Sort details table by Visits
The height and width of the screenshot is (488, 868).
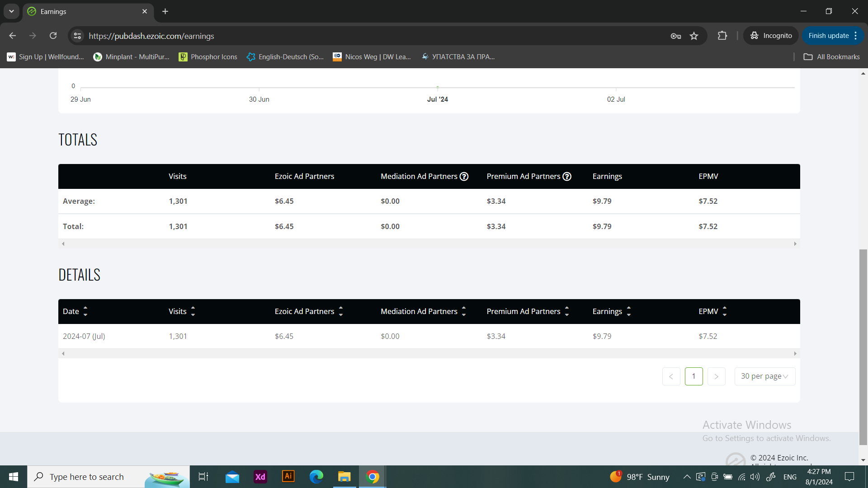click(x=193, y=311)
